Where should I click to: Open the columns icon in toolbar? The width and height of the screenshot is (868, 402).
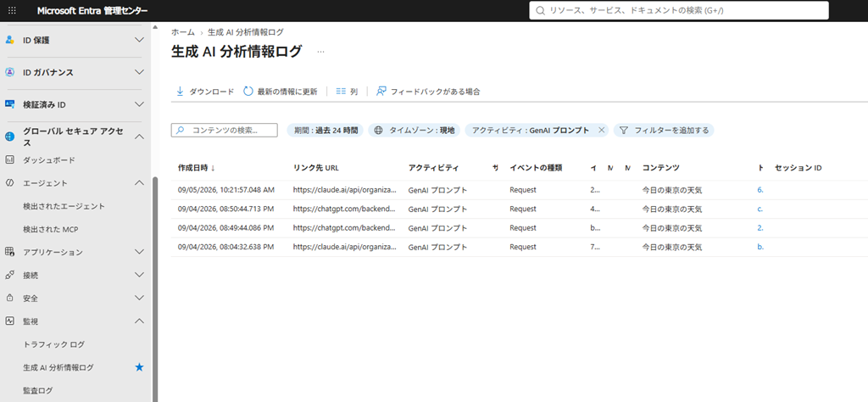pos(341,92)
